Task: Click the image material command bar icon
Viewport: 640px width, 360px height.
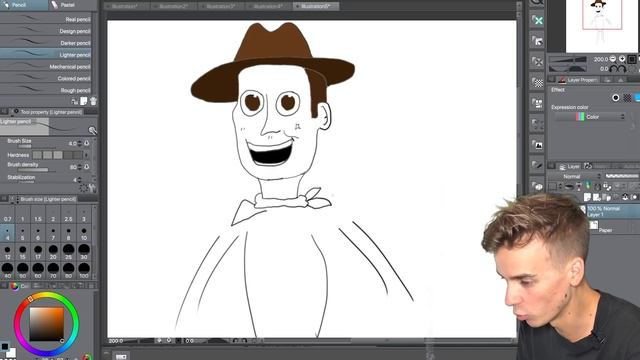Action: coord(538,145)
